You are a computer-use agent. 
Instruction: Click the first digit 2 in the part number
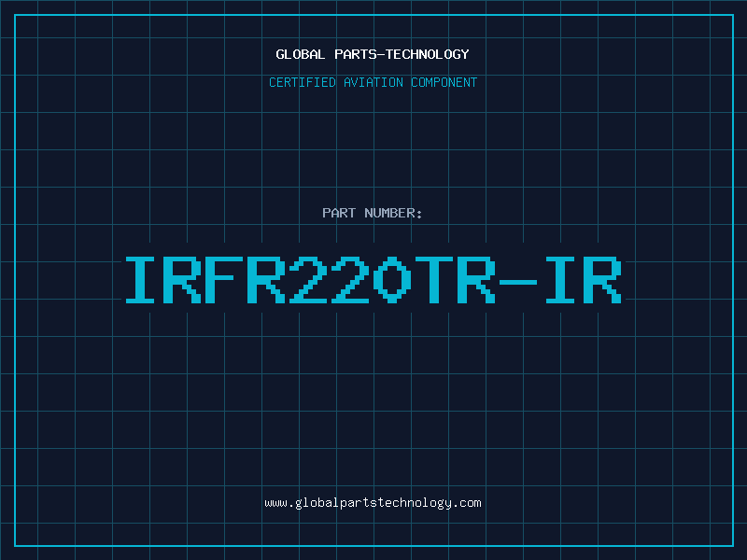[x=308, y=280]
